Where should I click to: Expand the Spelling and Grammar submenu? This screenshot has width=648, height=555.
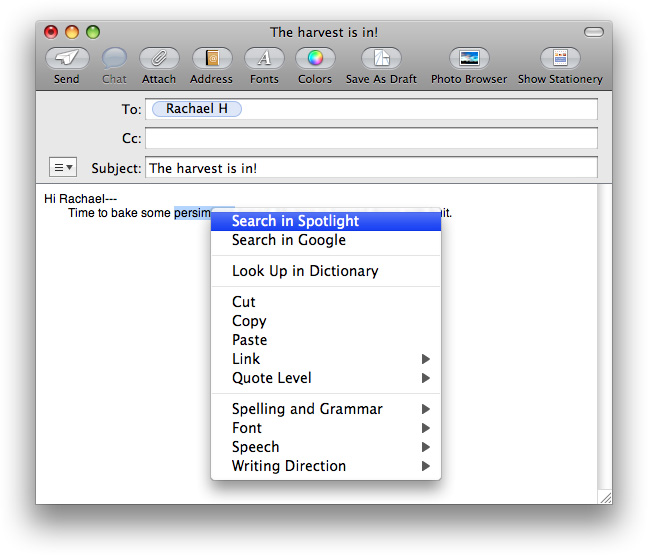326,409
